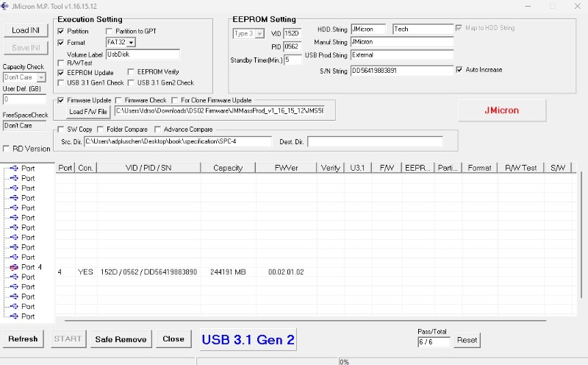The width and height of the screenshot is (588, 365).
Task: Click the last Port USB icon in tree
Action: click(15, 316)
